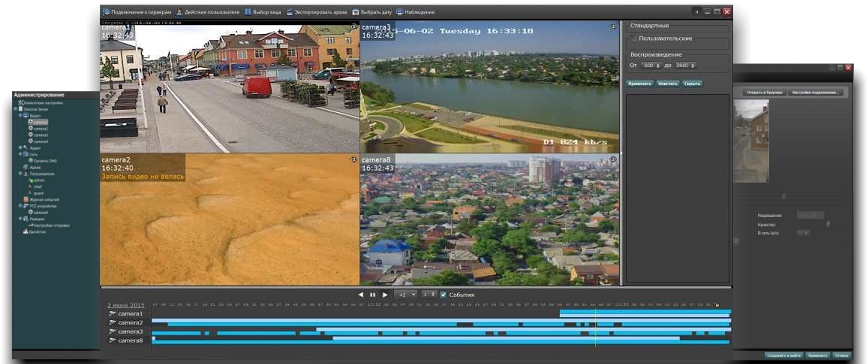Click the Качество slider handle

click(x=828, y=224)
